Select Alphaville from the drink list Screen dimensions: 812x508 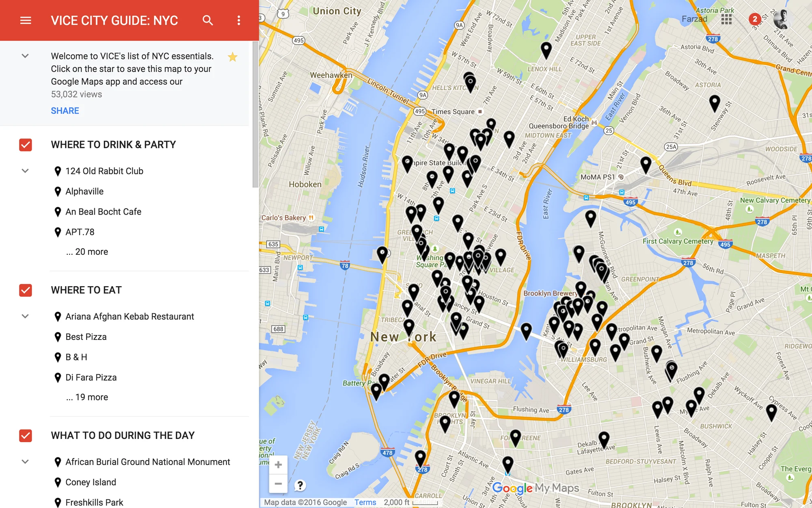click(x=84, y=191)
